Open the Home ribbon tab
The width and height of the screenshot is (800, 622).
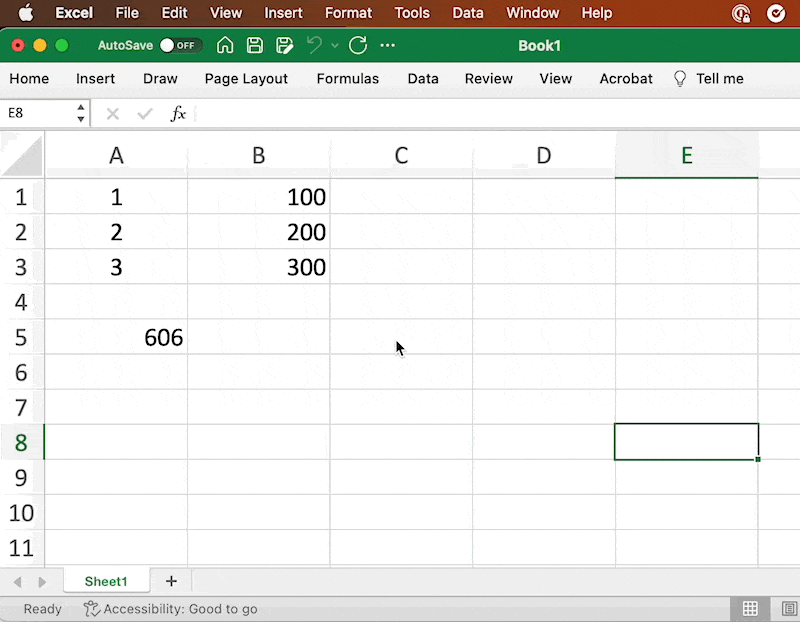coord(29,79)
